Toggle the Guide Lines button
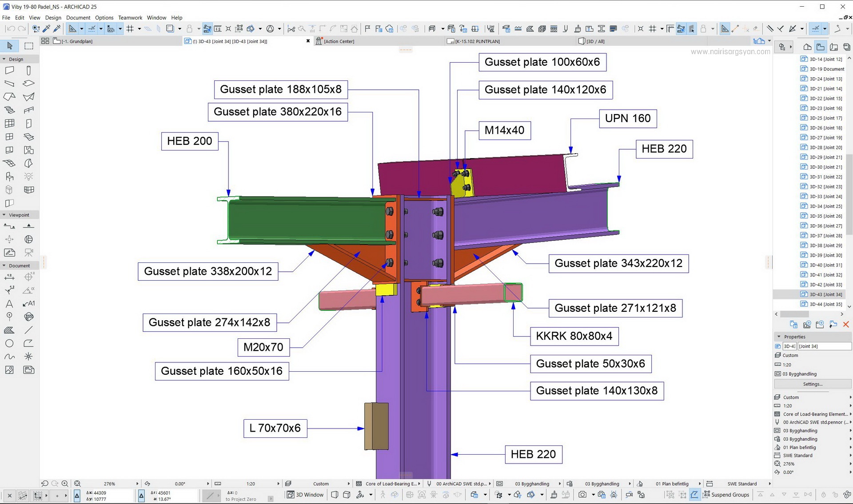The width and height of the screenshot is (853, 504). pyautogui.click(x=72, y=29)
